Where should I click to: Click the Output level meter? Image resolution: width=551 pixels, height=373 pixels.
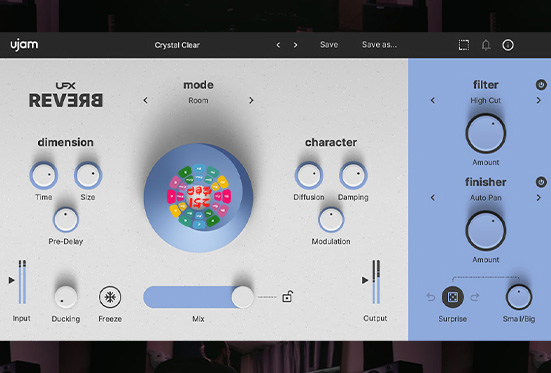(376, 282)
